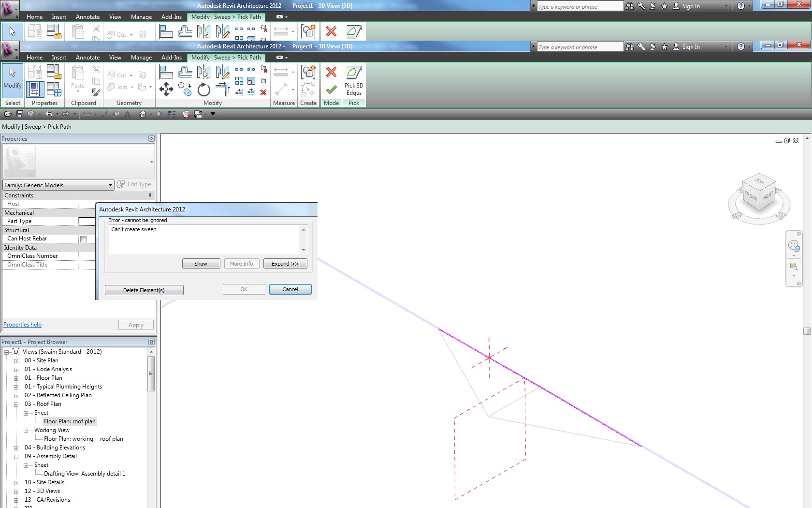
Task: Click Show in the error dialog
Action: tap(201, 264)
